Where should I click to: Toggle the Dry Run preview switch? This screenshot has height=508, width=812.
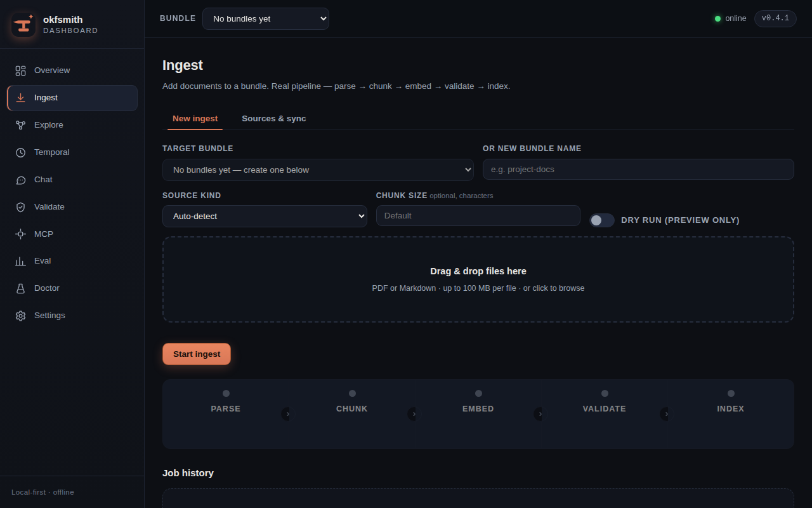coord(602,220)
